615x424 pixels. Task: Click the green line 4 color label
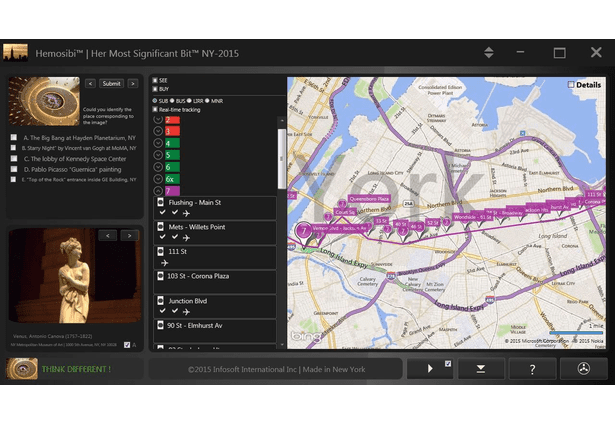tap(173, 143)
